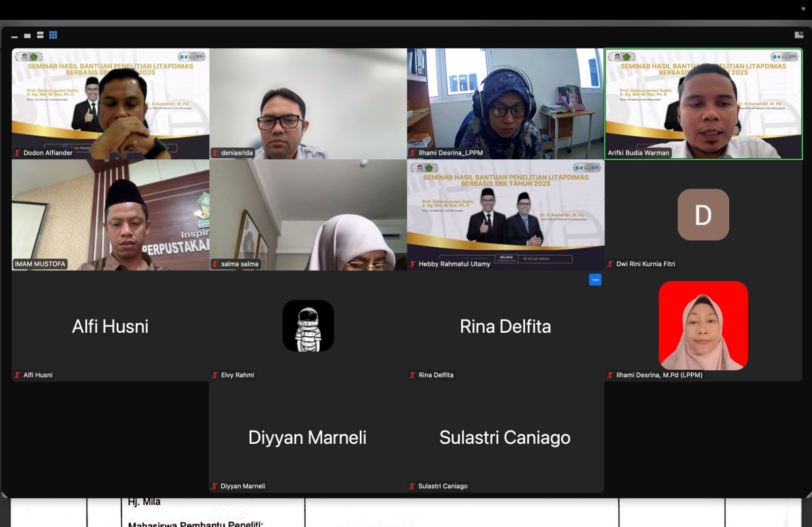Click the muted mic icon beside Elvy Rahmi
This screenshot has height=527, width=812.
click(215, 375)
